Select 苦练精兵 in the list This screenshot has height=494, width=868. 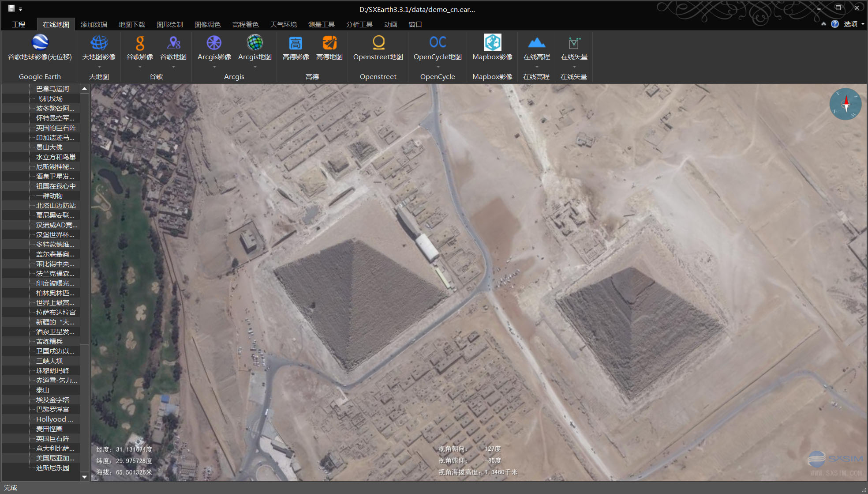coord(49,341)
